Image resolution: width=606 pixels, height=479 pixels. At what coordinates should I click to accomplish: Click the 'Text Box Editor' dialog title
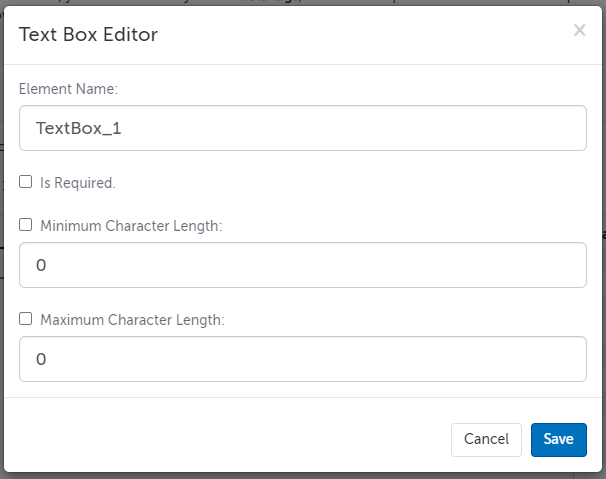[88, 35]
